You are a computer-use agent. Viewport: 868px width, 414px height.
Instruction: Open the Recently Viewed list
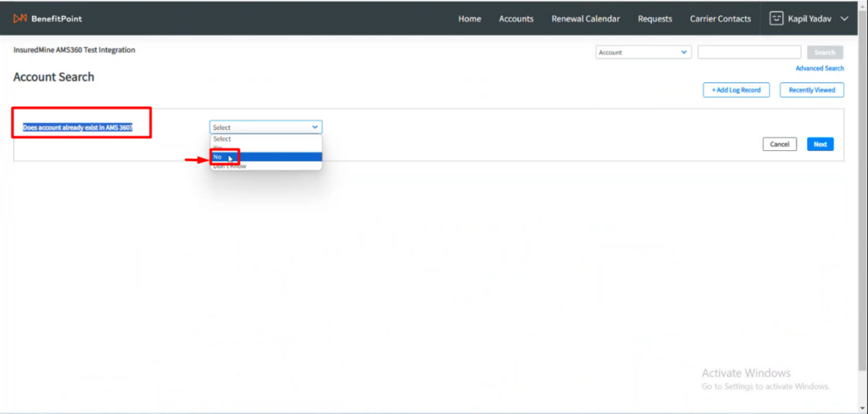click(811, 90)
